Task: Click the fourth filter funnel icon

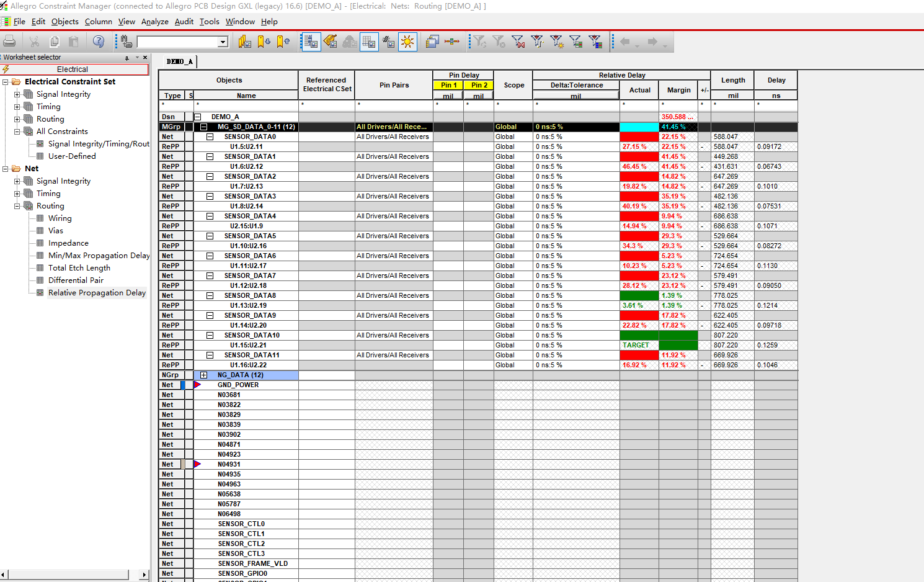Action: pos(537,42)
